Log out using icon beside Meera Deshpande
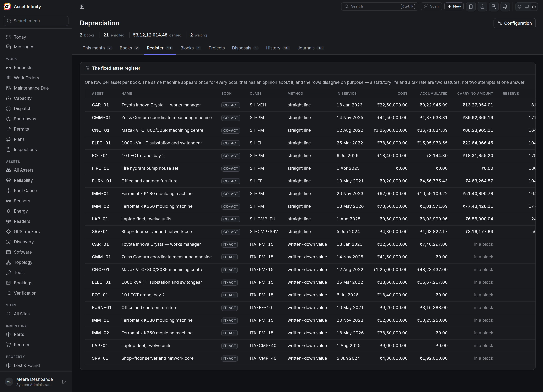Screen dimensions: 543x392 pyautogui.click(x=64, y=382)
